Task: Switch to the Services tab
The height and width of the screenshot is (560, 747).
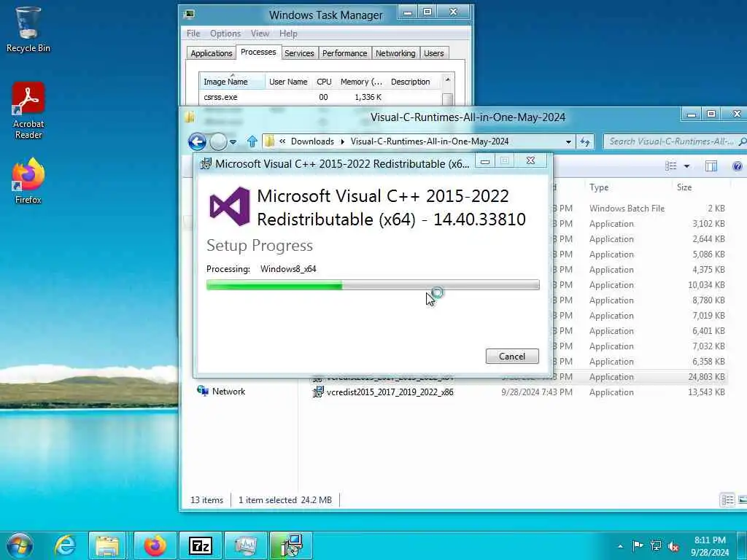Action: pos(299,53)
